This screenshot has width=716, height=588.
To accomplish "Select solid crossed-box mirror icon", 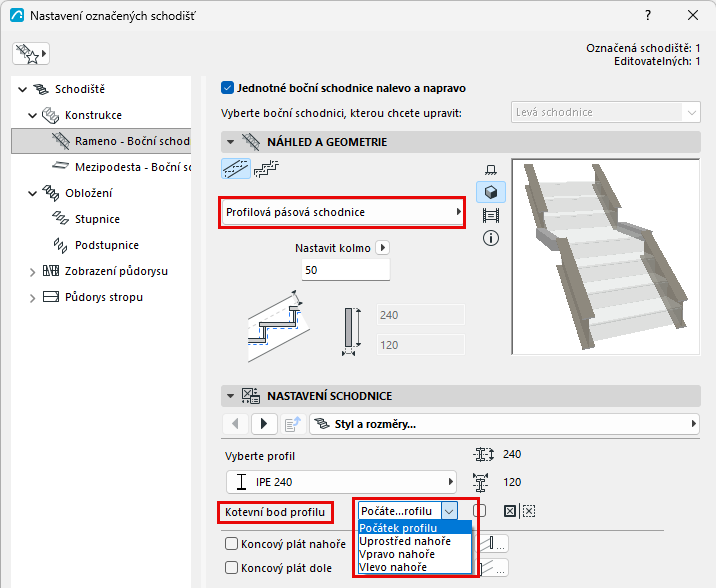I will pyautogui.click(x=510, y=511).
